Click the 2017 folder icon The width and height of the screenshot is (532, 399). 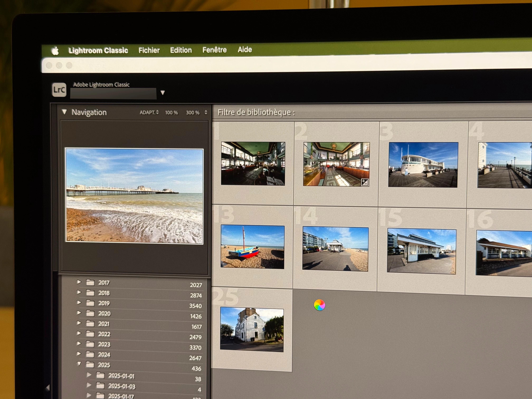coord(90,282)
